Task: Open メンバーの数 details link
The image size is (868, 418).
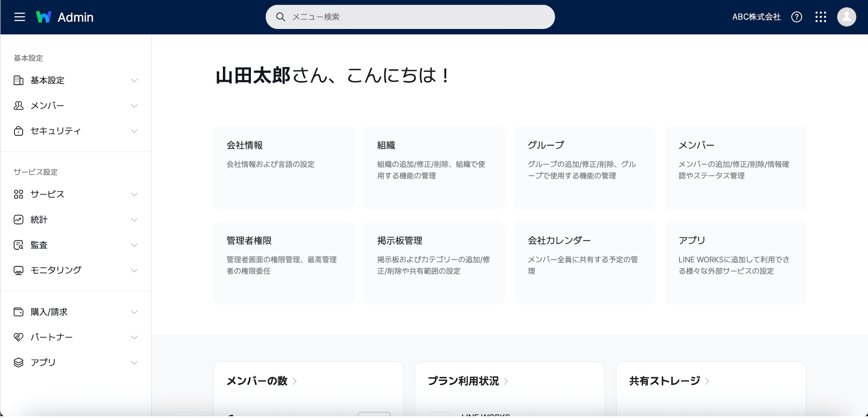Action: tap(261, 381)
